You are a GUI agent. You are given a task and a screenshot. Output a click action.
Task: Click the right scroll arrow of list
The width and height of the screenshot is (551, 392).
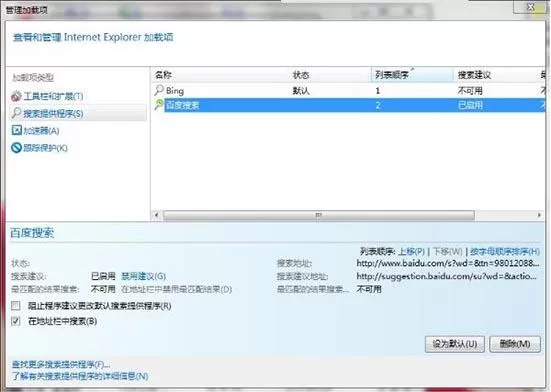click(539, 215)
